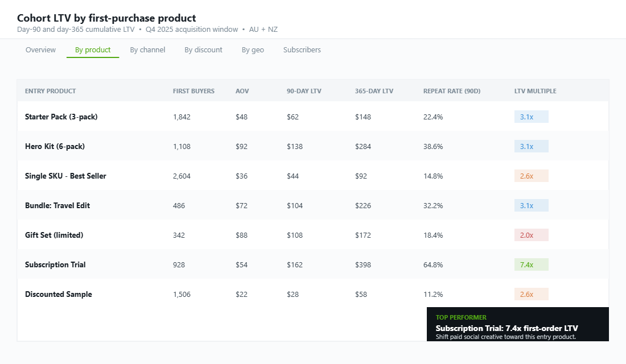Click the 22.4% repeat rate value
Image resolution: width=626 pixels, height=364 pixels.
coord(433,117)
